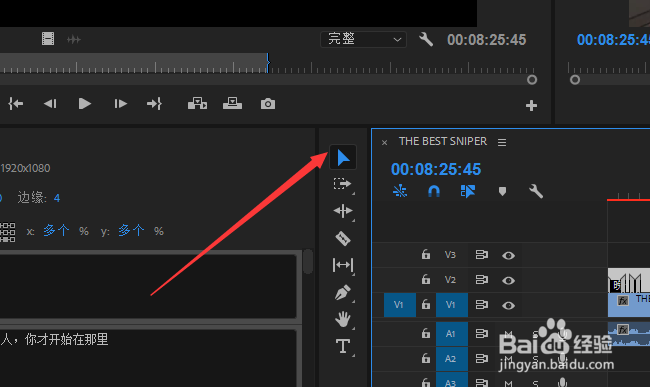The height and width of the screenshot is (387, 650).
Task: Toggle A2 track targeting
Action: pos(452,359)
